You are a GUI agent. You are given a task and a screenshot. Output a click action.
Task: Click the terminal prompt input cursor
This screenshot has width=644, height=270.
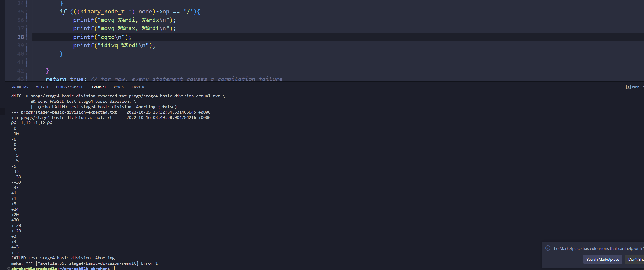tap(113, 268)
